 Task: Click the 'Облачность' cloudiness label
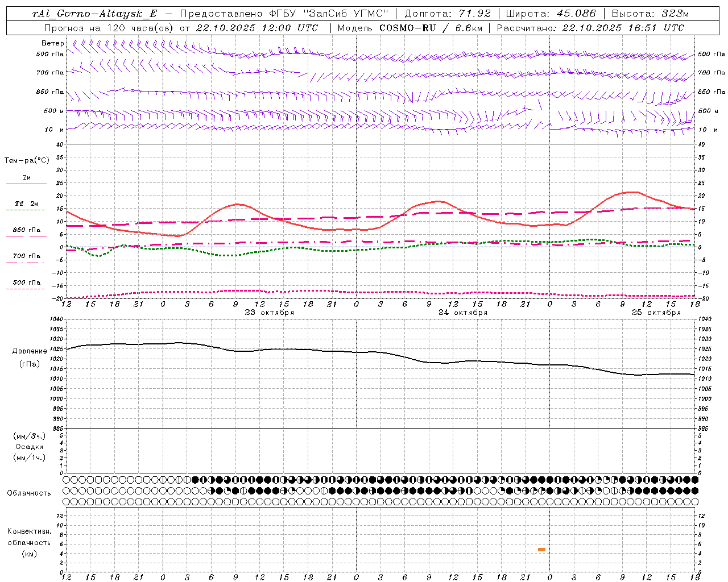[x=29, y=493]
